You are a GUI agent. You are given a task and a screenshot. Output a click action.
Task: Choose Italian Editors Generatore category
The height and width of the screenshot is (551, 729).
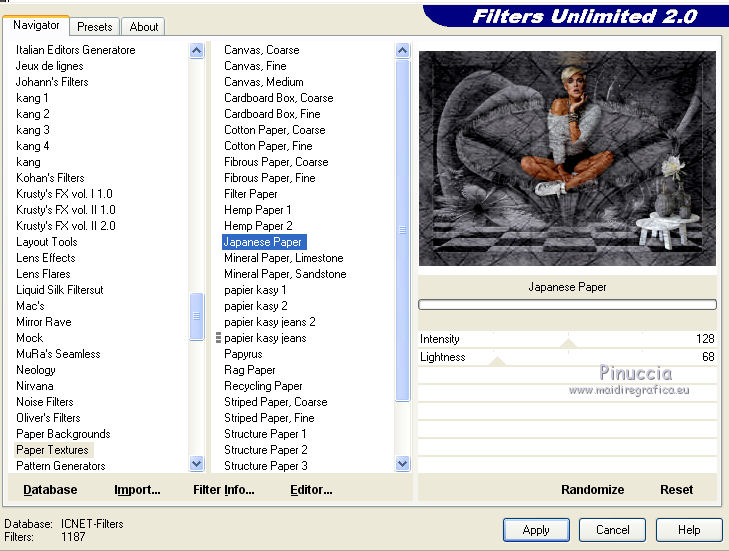coord(76,50)
